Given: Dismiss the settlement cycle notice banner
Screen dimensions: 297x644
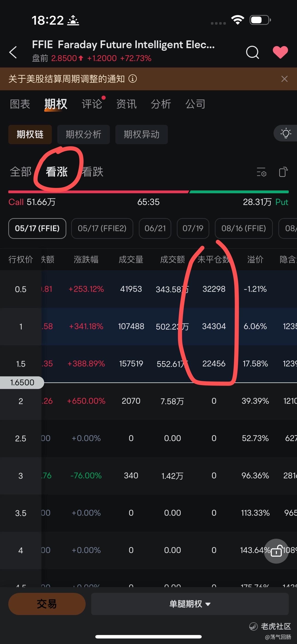Looking at the screenshot, I should click(284, 79).
